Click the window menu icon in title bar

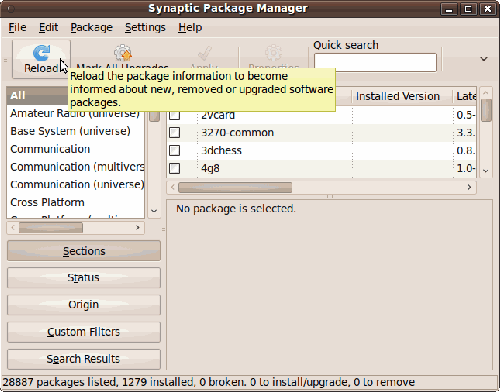[11, 9]
